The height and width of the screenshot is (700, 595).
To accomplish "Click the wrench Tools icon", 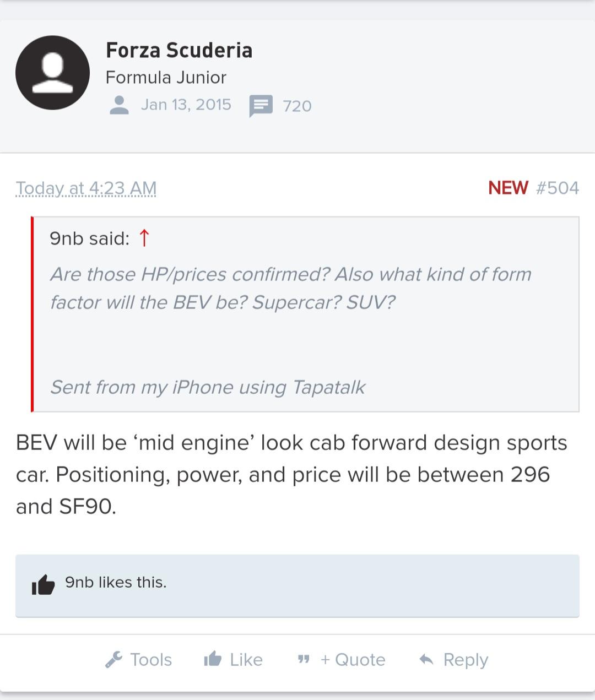I will 113,659.
